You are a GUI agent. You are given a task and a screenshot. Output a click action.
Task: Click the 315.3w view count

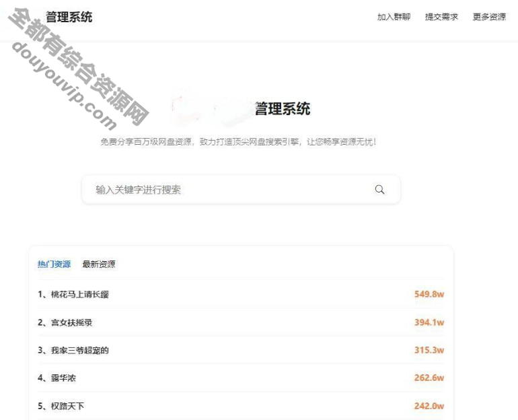tap(429, 350)
